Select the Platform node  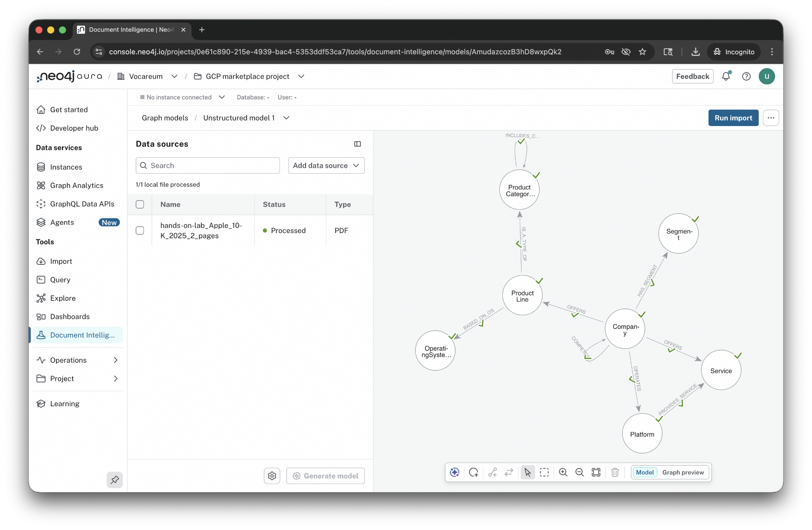642,433
